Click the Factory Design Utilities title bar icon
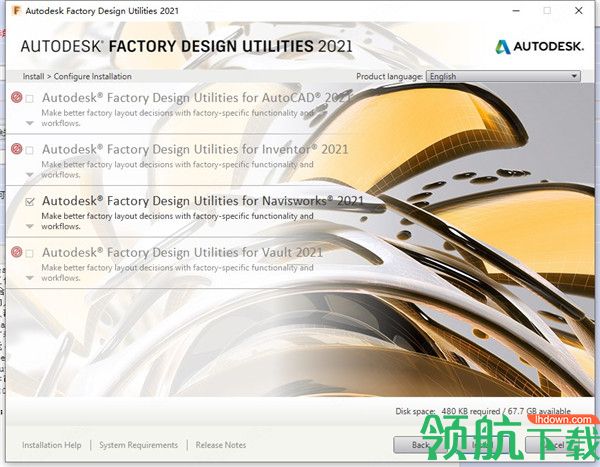 click(x=16, y=10)
